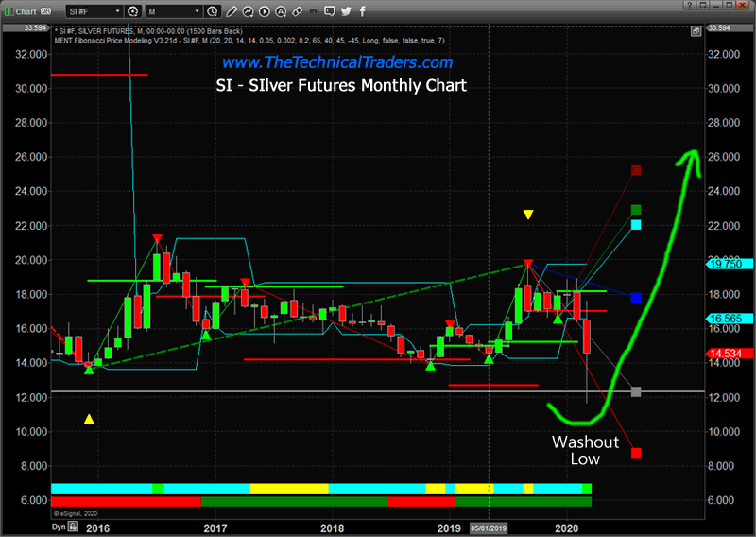Click the restore pane icon at chart corner
This screenshot has width=756, height=537.
(696, 31)
